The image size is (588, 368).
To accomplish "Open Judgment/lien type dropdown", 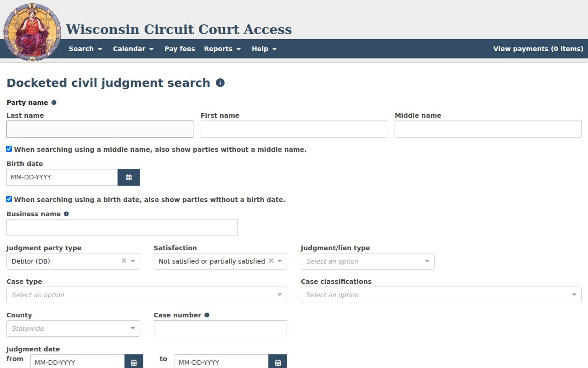I will point(367,261).
